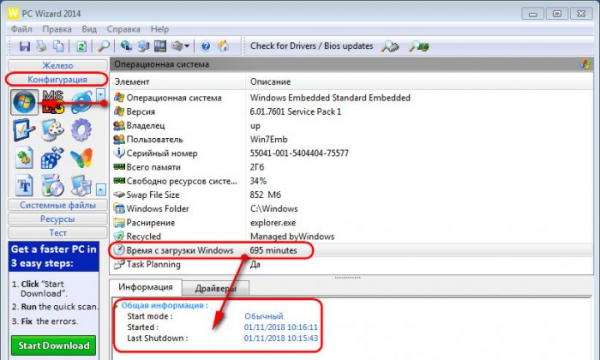600x360 pixels.
Task: Click the Home house toolbar icon
Action: tap(223, 46)
